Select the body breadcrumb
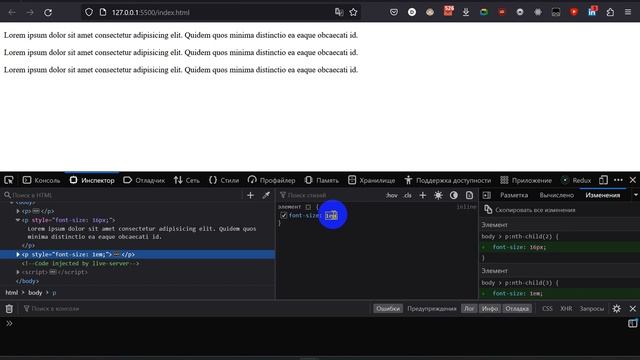 pos(35,293)
